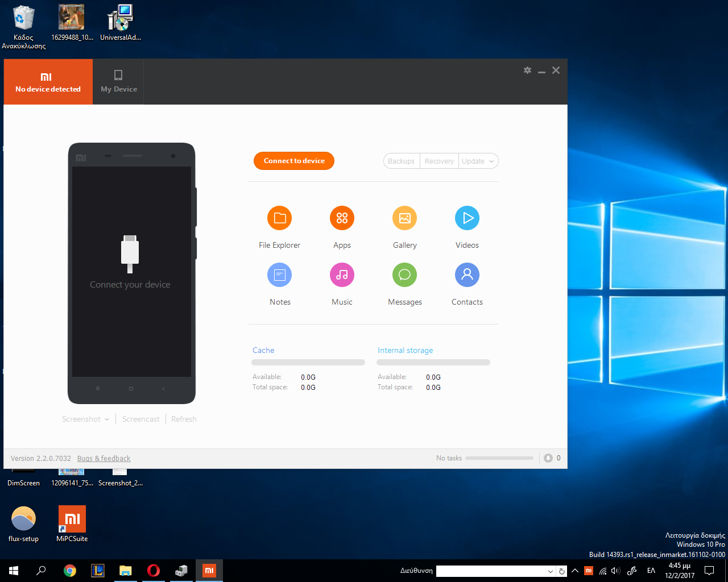Open the Videos icon
The image size is (728, 582).
click(467, 218)
